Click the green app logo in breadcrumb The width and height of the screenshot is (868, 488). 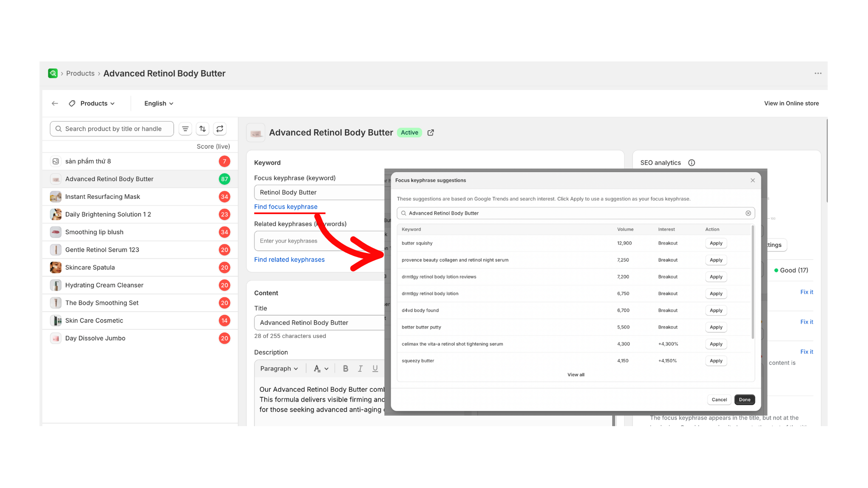coord(53,73)
